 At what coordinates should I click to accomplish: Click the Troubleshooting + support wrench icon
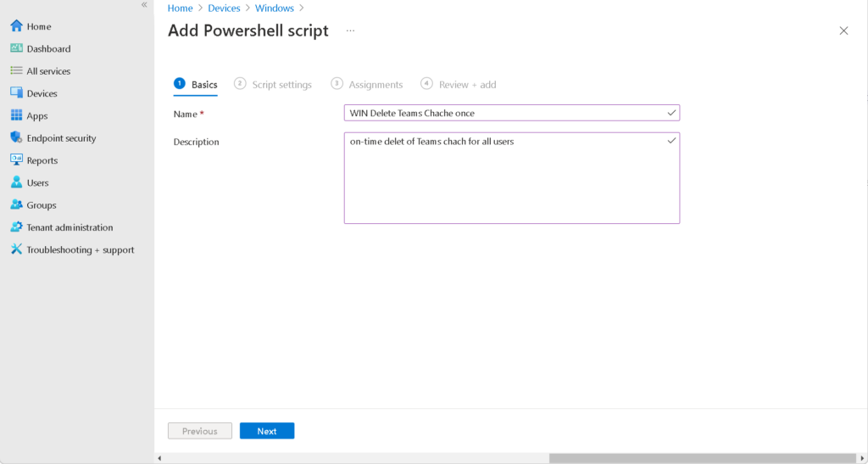click(17, 249)
